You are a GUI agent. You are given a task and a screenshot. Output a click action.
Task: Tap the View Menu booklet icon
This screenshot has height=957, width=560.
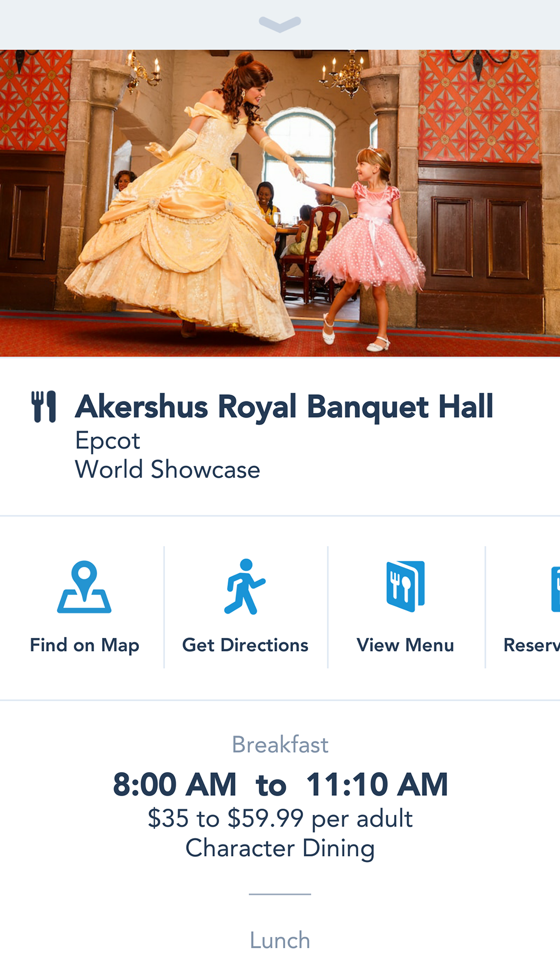[x=405, y=586]
